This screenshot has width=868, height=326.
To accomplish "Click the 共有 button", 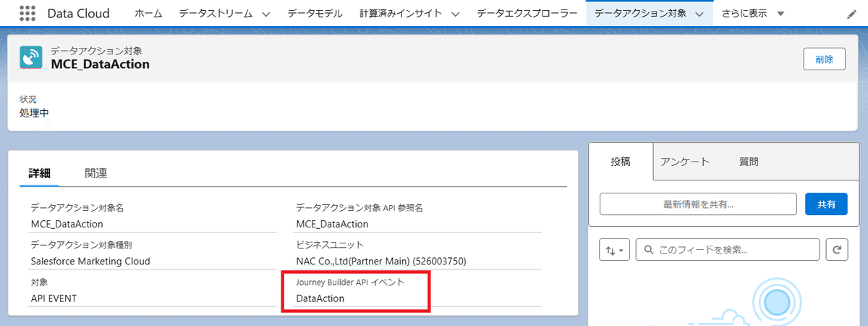I will 826,204.
